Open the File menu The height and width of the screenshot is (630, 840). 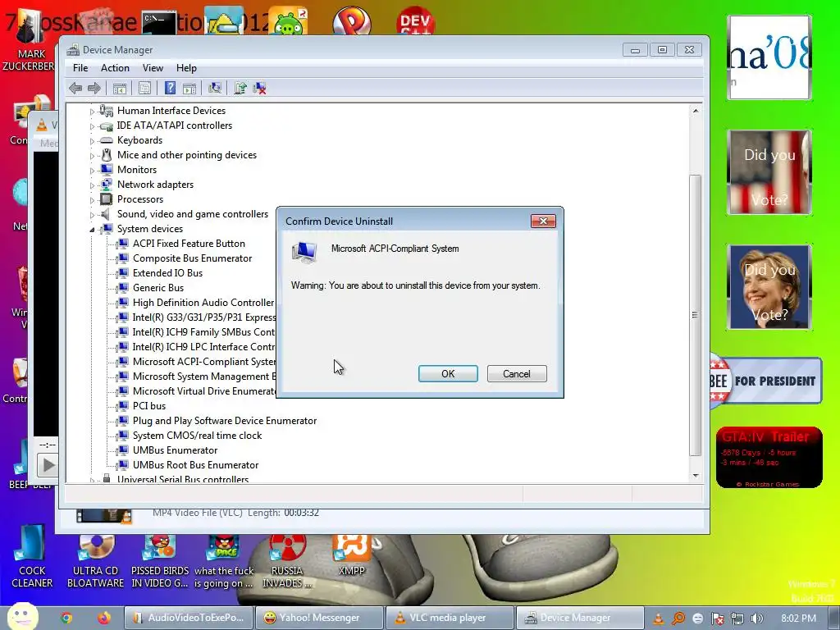pos(80,68)
